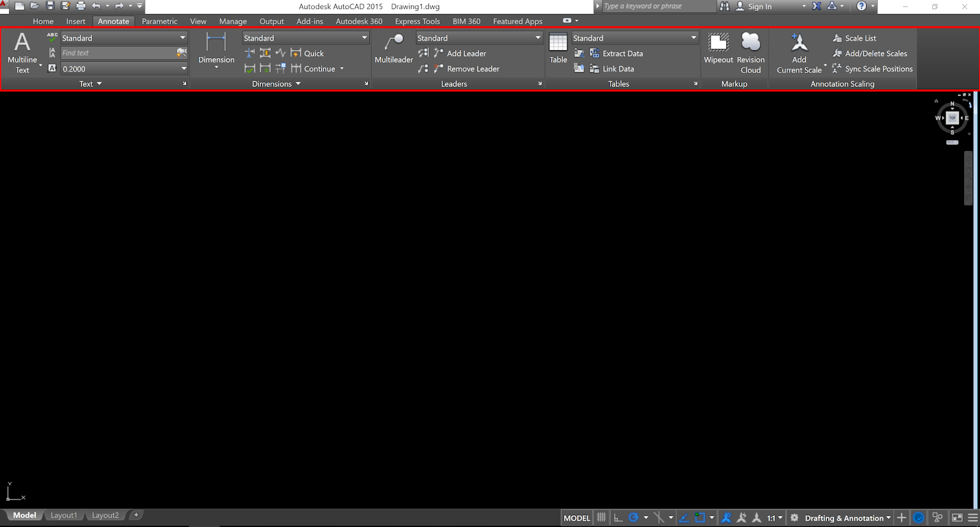Toggle Object Snap Tracking in status bar

pos(684,518)
